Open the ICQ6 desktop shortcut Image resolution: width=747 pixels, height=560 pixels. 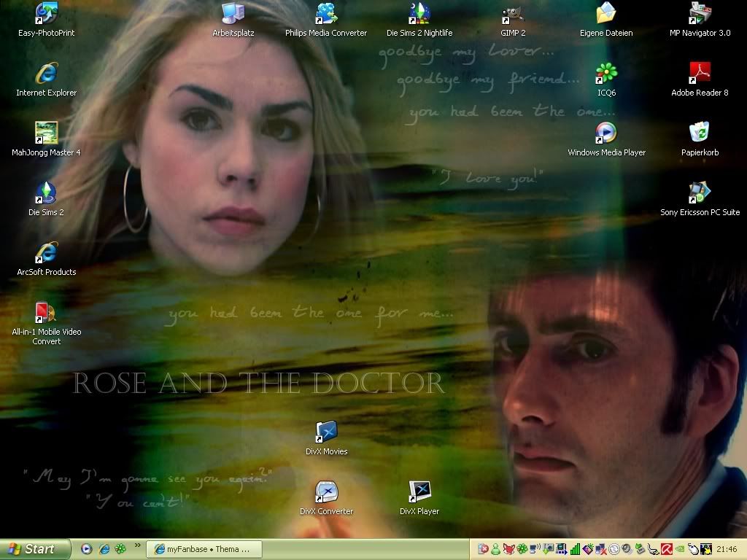point(606,80)
